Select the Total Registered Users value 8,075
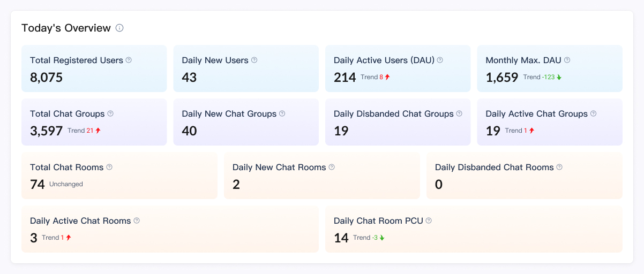Image resolution: width=644 pixels, height=274 pixels. [47, 78]
